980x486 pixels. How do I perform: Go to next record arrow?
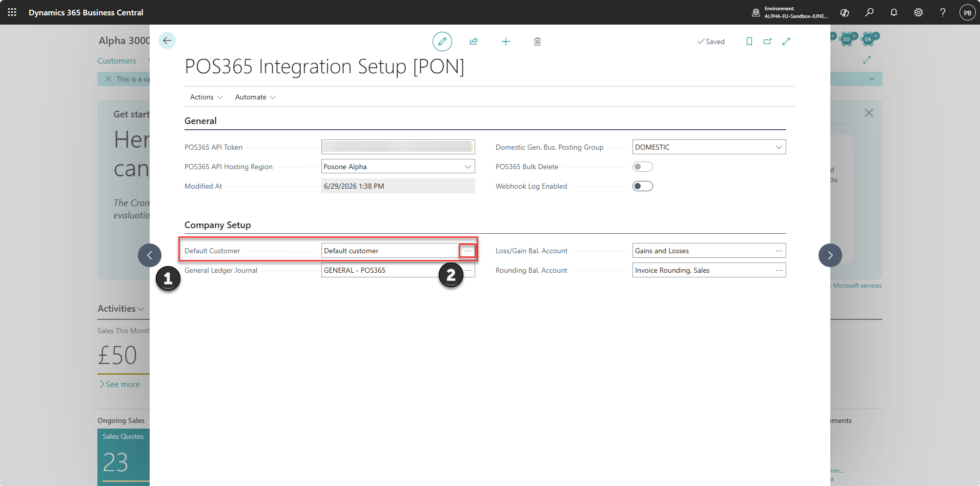coord(830,255)
